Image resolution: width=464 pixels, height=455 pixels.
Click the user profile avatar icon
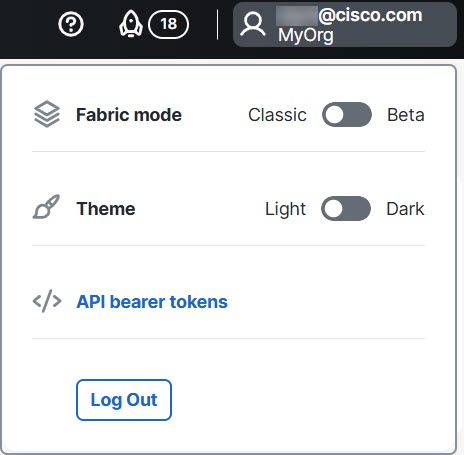tap(253, 24)
